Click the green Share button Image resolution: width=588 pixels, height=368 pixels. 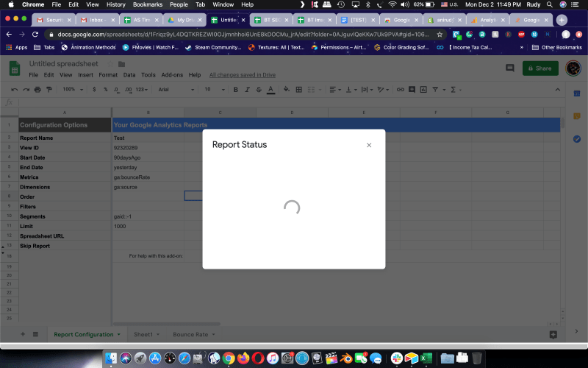(540, 68)
